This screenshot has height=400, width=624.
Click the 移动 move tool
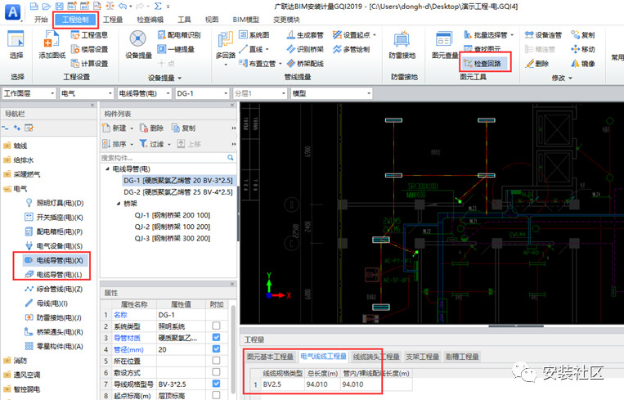point(583,49)
